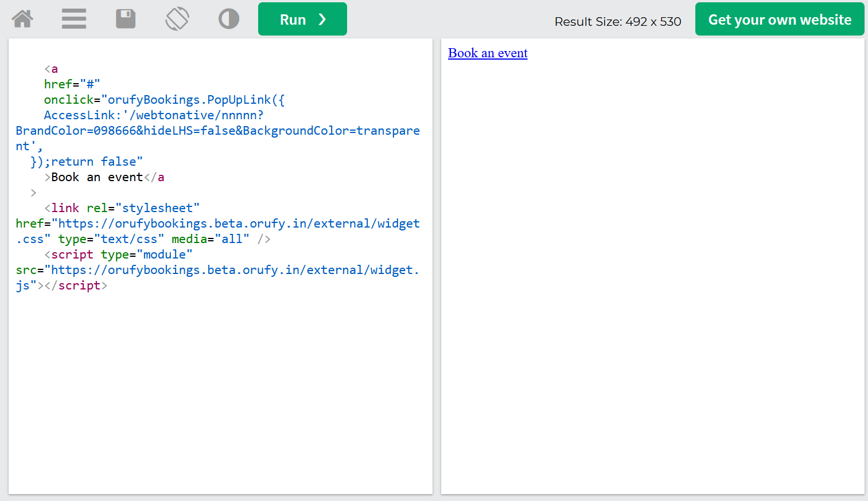Click the Result Size label
The image size is (868, 501).
pyautogui.click(x=617, y=22)
